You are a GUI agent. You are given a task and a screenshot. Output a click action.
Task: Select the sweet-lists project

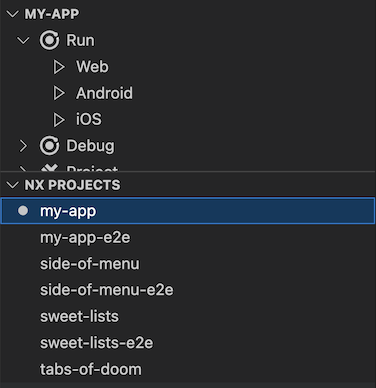(188, 316)
